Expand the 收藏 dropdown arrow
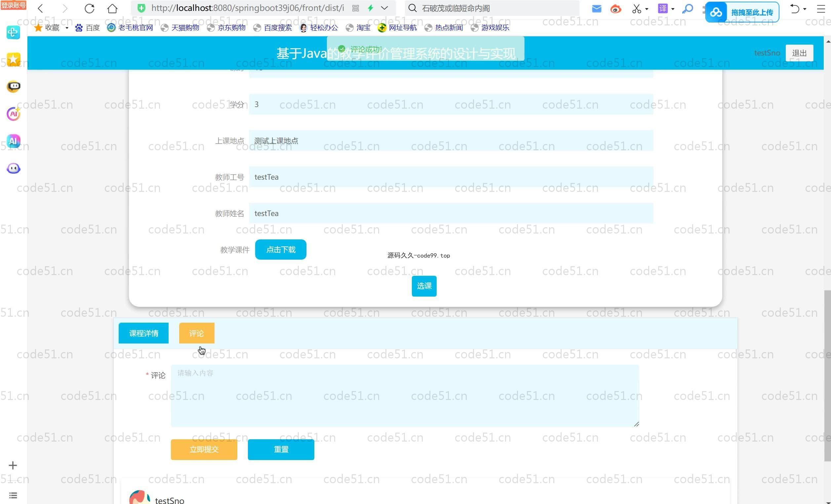The width and height of the screenshot is (831, 504). [x=67, y=28]
